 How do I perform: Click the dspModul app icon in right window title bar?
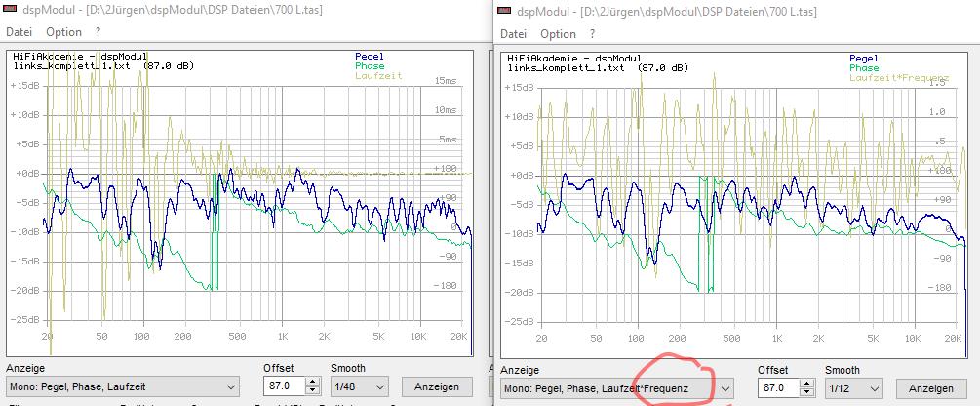tap(504, 11)
